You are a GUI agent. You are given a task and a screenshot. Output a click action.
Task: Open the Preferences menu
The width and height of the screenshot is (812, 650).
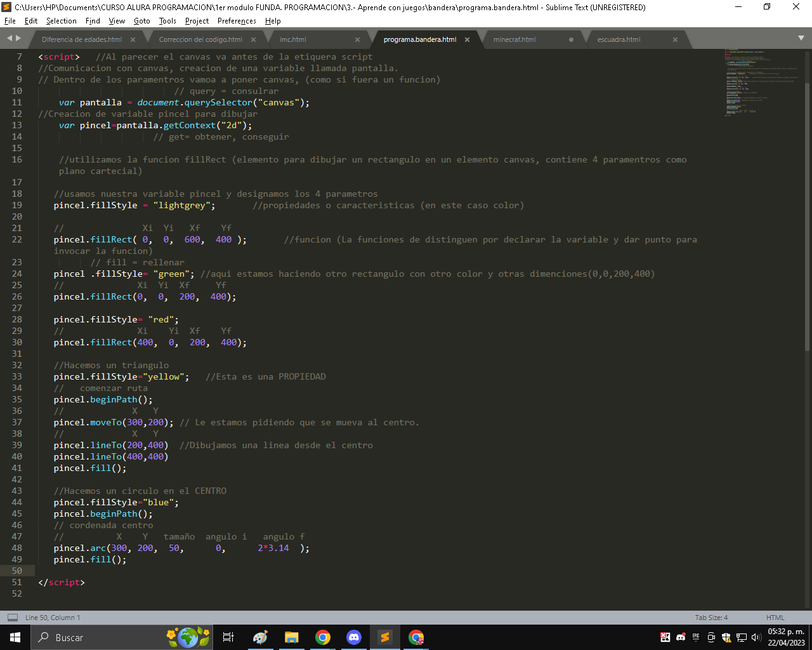coord(237,21)
